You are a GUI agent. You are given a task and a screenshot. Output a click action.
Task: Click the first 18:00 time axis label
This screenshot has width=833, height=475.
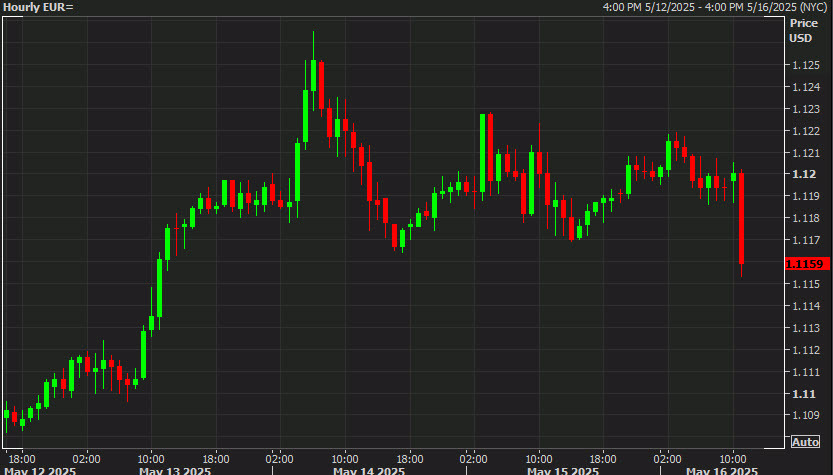[x=22, y=459]
